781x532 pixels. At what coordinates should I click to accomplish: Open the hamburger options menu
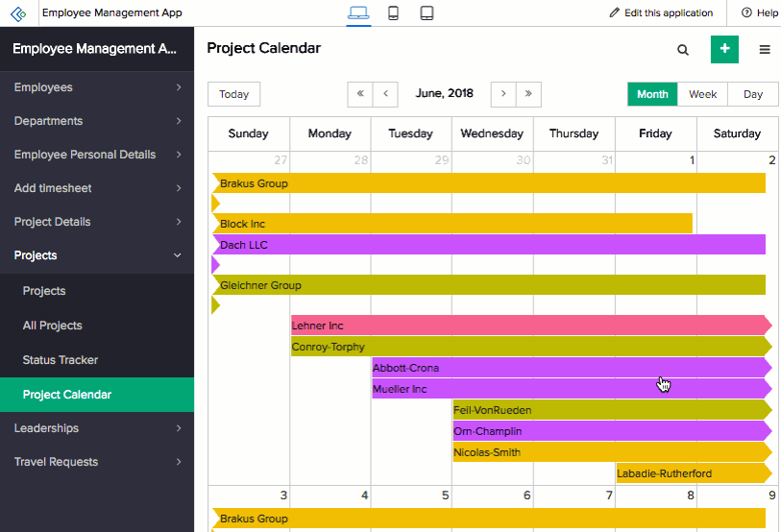tap(765, 50)
